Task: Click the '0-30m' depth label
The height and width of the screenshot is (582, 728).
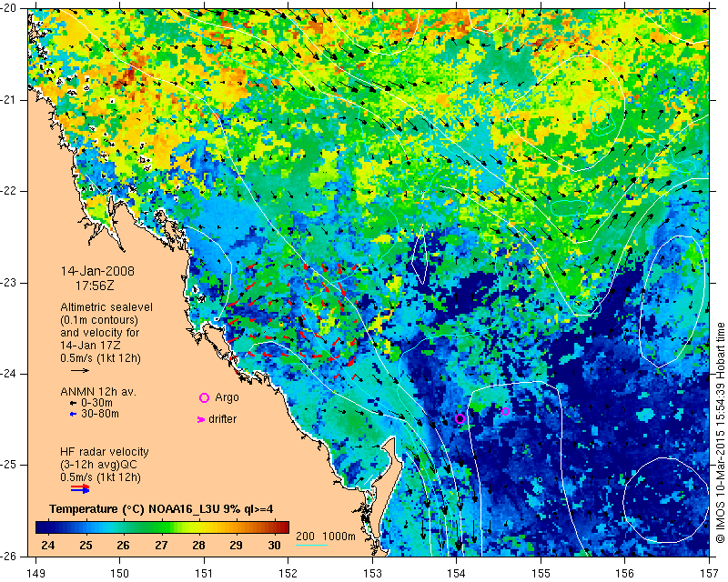Action: pyautogui.click(x=96, y=404)
